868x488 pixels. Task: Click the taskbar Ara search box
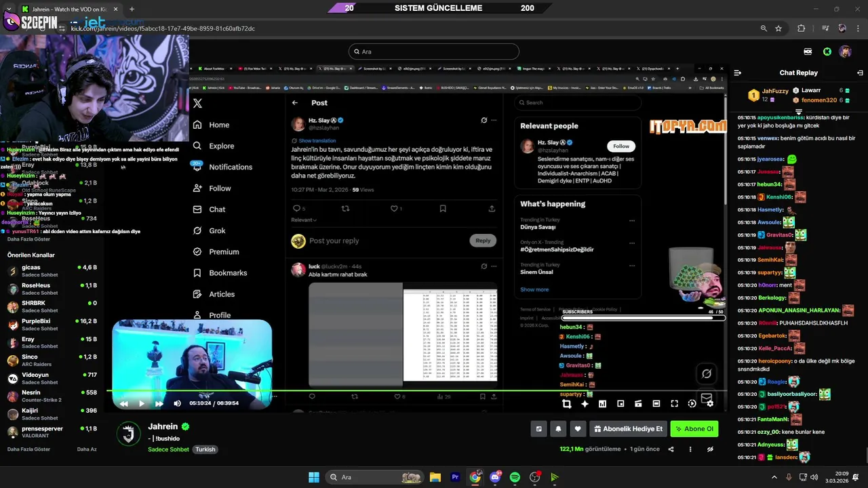coord(374,477)
